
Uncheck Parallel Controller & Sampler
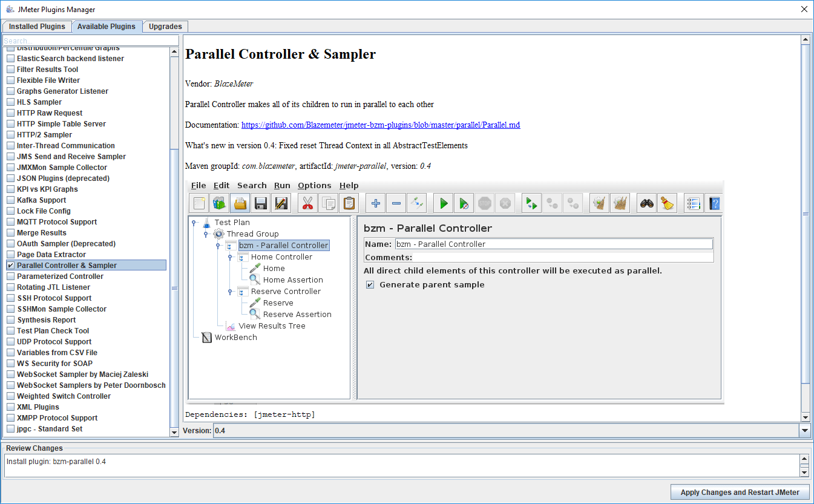tap(10, 265)
